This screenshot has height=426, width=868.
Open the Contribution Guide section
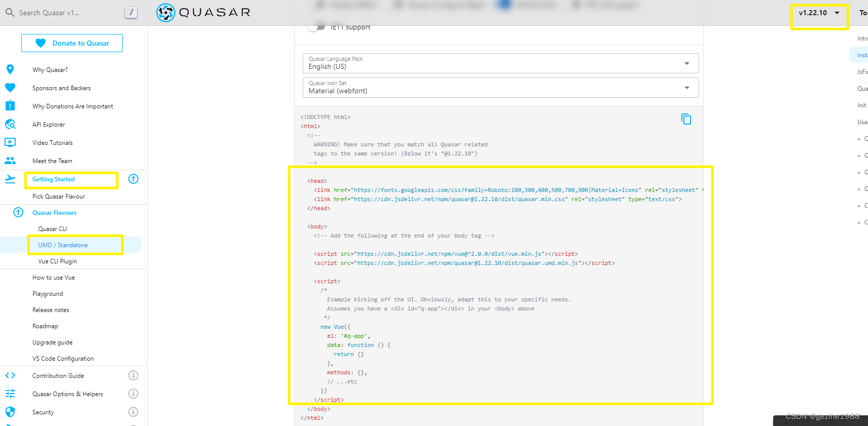tap(58, 376)
